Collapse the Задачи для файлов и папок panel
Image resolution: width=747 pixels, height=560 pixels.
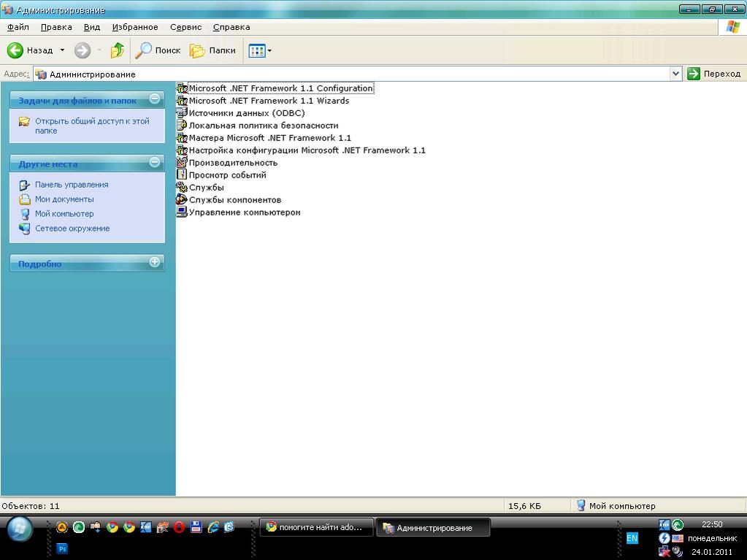pyautogui.click(x=154, y=99)
